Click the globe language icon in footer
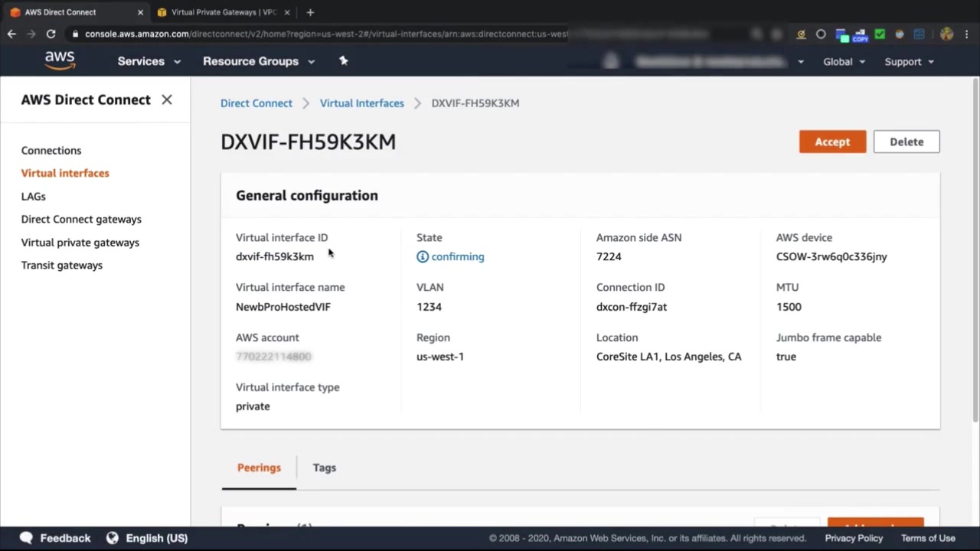Image resolution: width=980 pixels, height=551 pixels. [113, 538]
